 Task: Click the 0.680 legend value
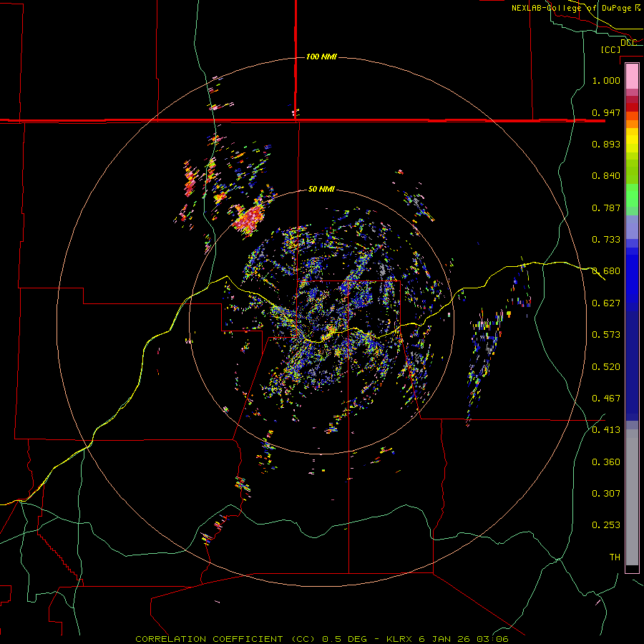(x=606, y=271)
